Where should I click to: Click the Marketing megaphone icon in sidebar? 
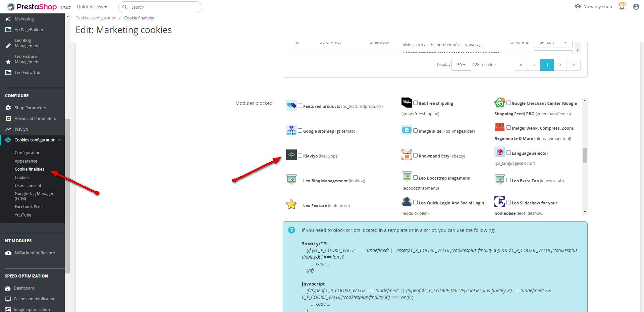click(x=8, y=19)
